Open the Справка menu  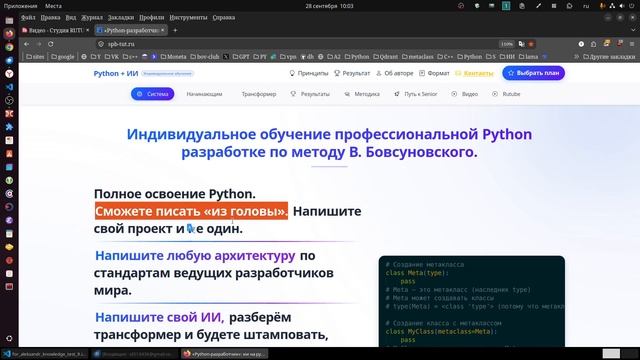coord(224,18)
